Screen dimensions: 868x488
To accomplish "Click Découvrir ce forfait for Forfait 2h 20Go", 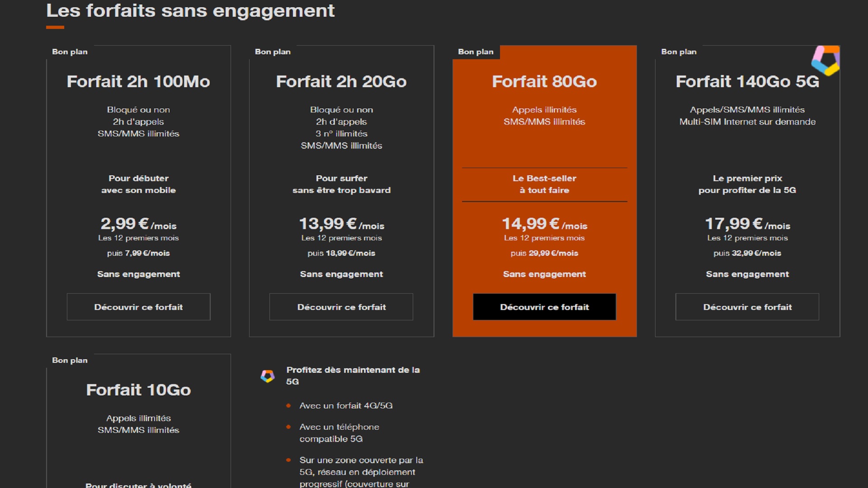I will pyautogui.click(x=341, y=307).
